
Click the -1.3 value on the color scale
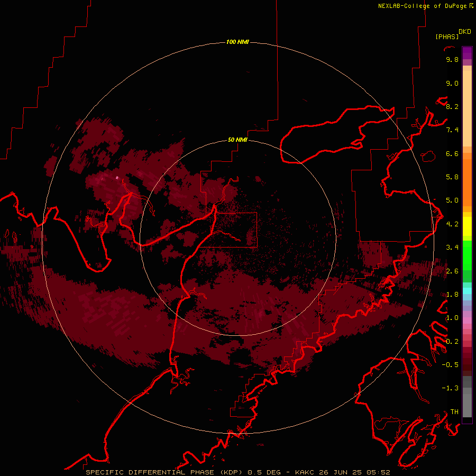450,388
